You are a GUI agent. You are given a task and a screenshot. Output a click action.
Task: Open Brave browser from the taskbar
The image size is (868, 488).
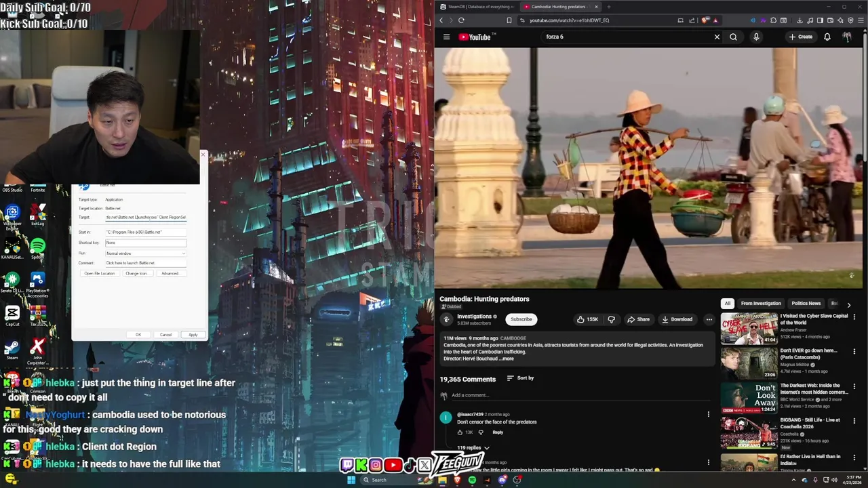coord(457,480)
